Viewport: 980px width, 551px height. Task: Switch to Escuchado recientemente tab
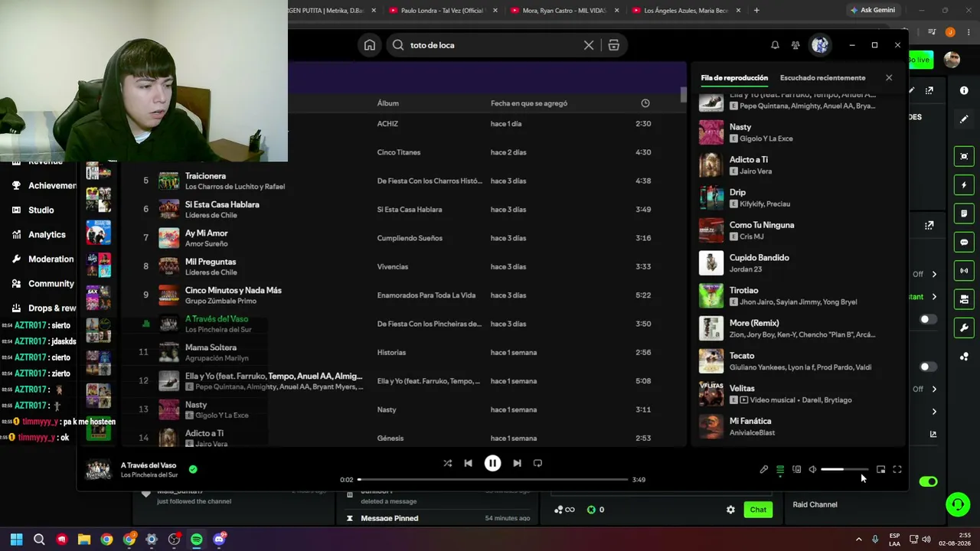[822, 77]
